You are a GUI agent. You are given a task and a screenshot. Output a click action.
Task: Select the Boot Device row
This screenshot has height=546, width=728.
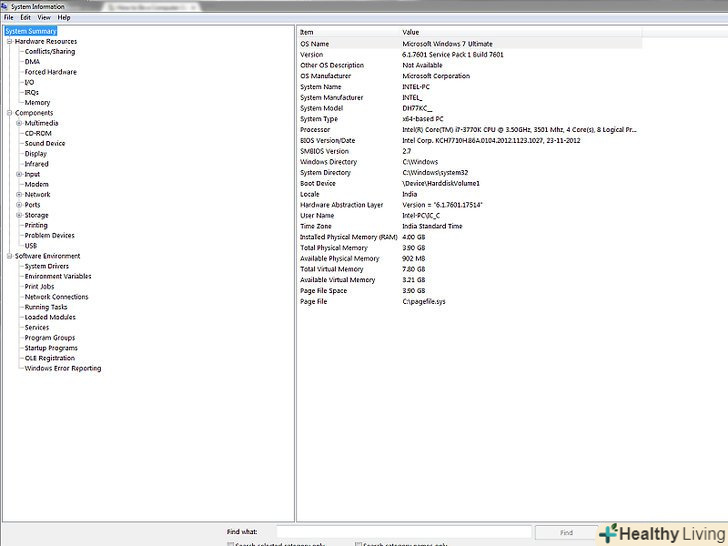pos(469,183)
